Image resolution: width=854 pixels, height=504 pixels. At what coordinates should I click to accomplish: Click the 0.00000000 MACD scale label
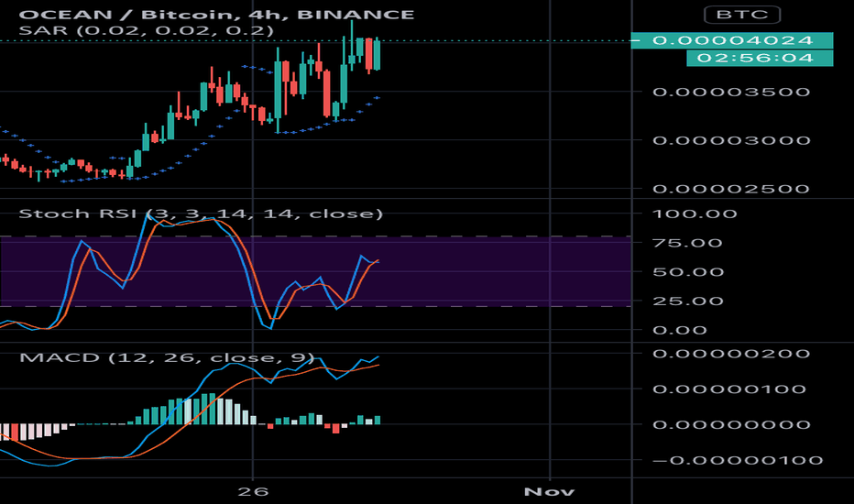731,424
